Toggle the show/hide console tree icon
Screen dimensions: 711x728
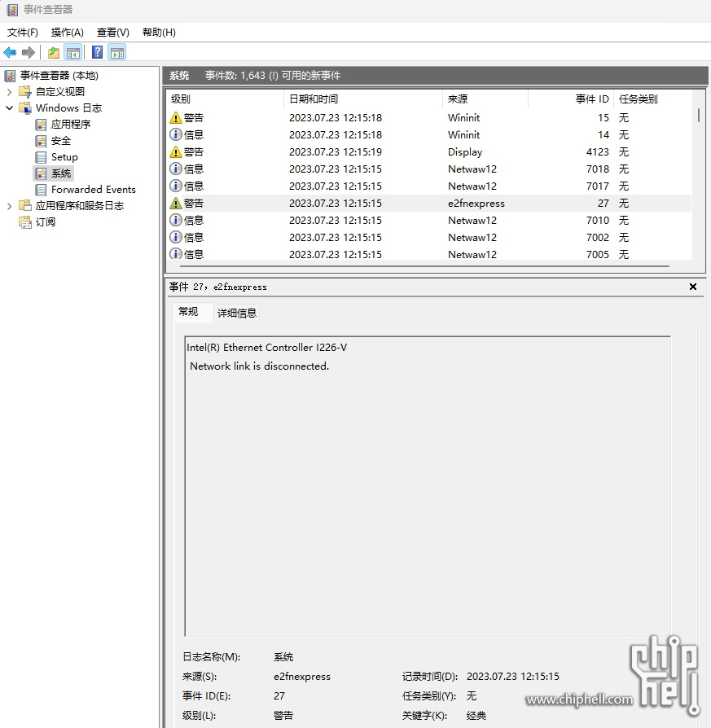(x=73, y=52)
